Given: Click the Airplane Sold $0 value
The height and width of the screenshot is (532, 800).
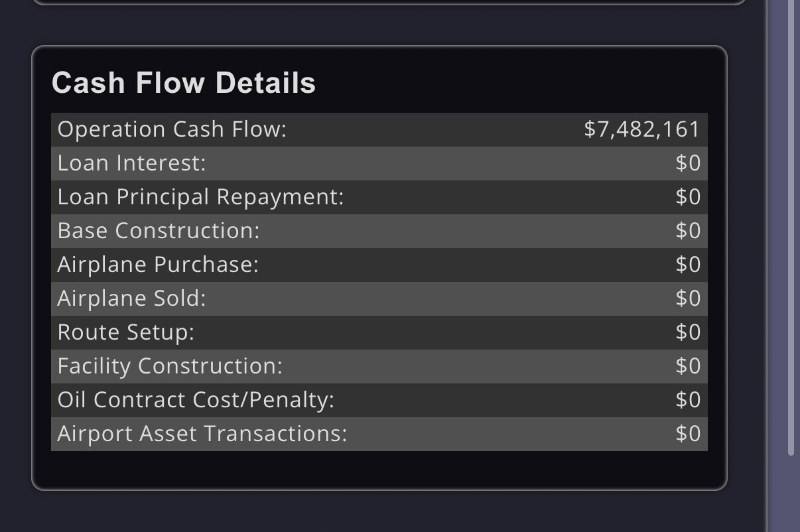Looking at the screenshot, I should pyautogui.click(x=688, y=299).
